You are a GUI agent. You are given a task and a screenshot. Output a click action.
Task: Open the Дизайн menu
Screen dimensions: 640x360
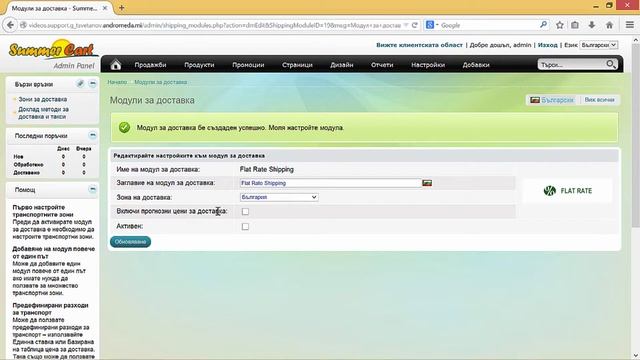point(342,65)
